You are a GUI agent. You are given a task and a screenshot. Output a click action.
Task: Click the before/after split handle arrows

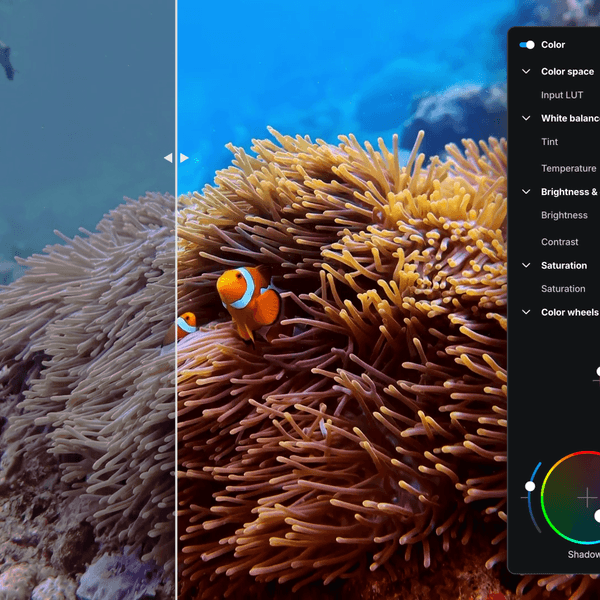(x=176, y=158)
